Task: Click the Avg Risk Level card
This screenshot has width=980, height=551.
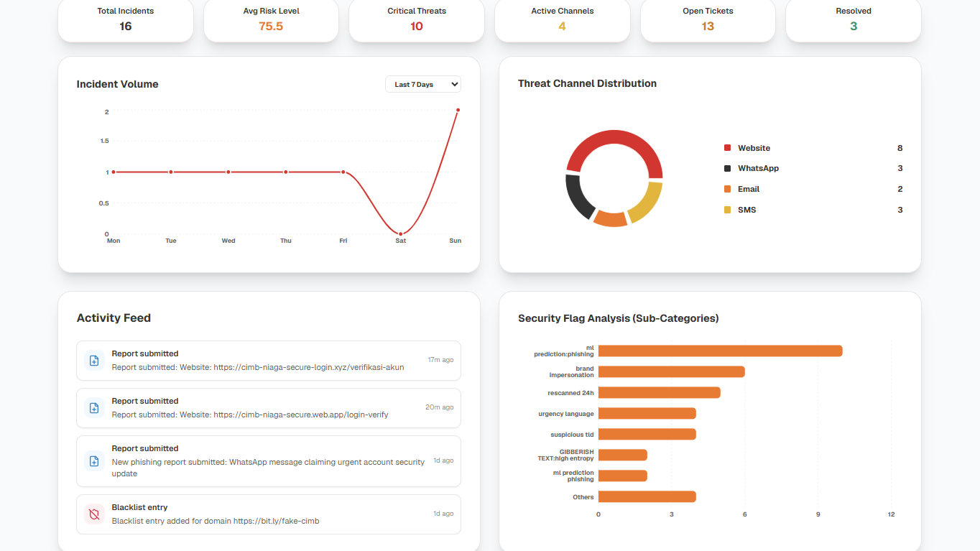Action: pos(271,20)
